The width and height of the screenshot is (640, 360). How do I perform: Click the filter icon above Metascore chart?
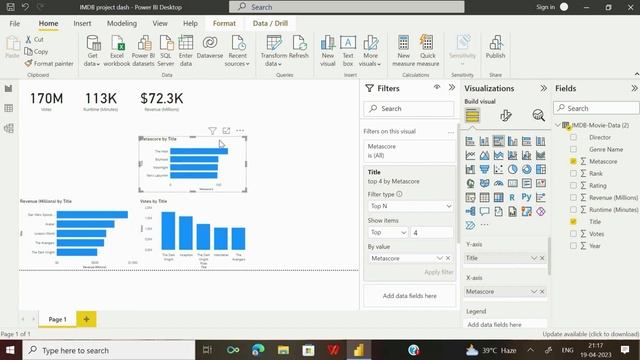tap(212, 131)
